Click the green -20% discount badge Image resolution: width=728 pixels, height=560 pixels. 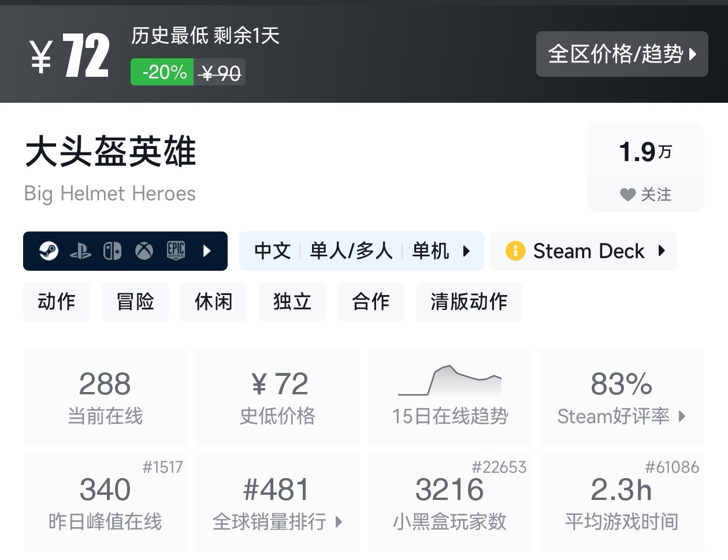pyautogui.click(x=162, y=72)
